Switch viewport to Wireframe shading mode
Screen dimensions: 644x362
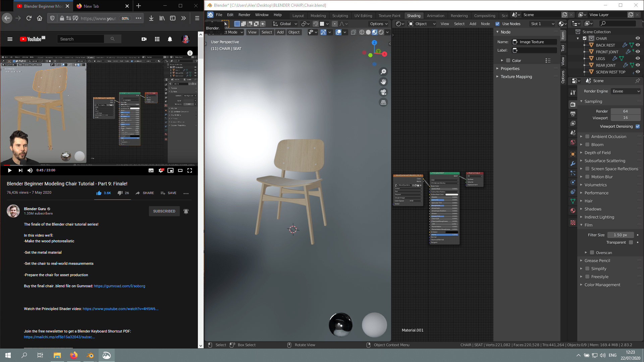click(x=362, y=32)
